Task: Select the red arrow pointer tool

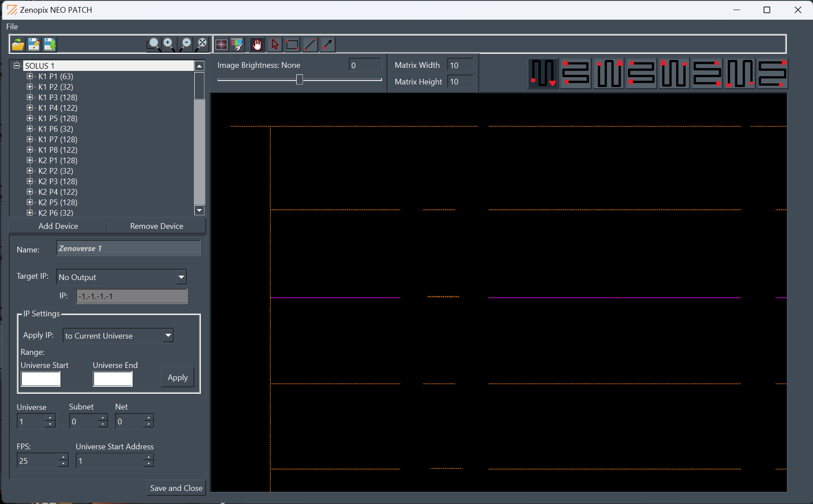Action: point(275,44)
